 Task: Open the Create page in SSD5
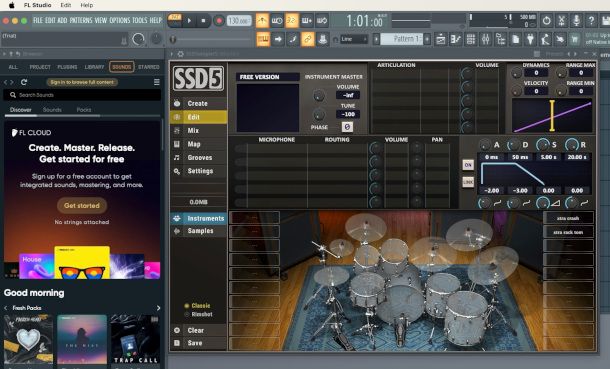198,103
